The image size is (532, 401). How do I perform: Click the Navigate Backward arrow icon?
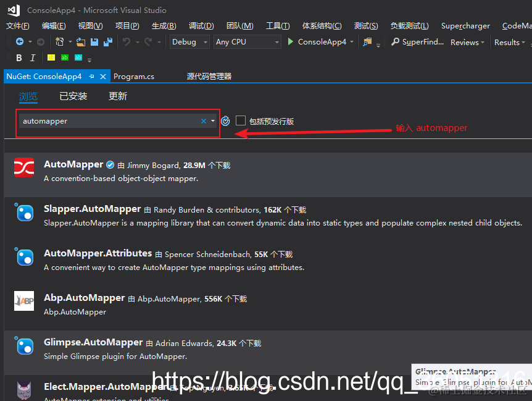tap(20, 42)
